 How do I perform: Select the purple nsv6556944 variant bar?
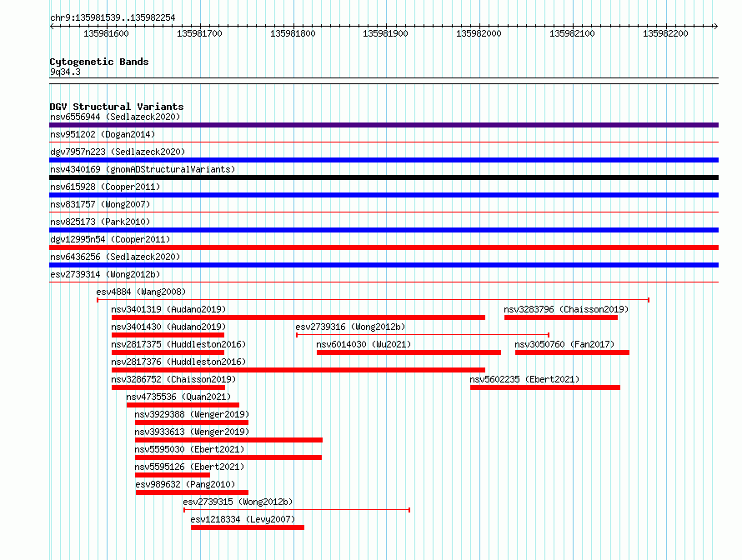coord(384,125)
